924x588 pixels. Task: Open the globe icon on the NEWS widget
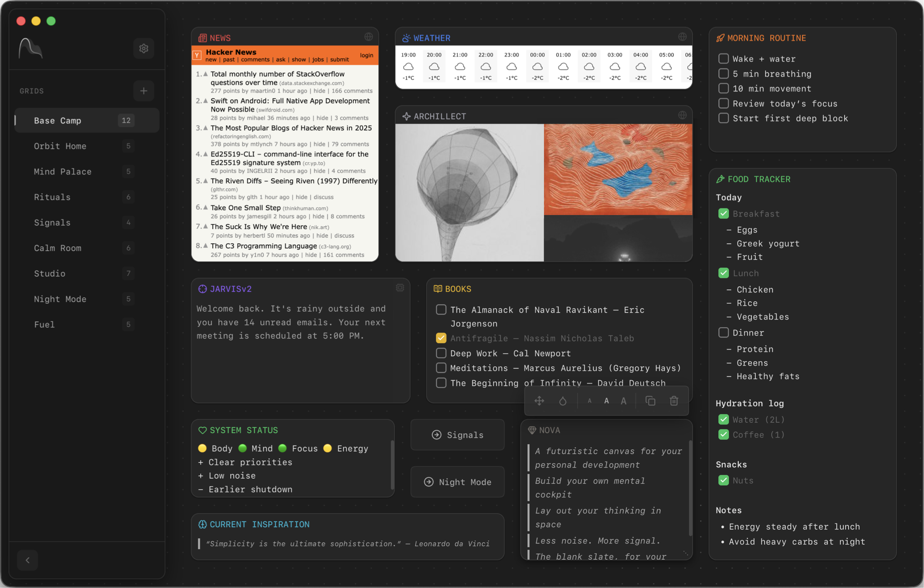click(369, 37)
